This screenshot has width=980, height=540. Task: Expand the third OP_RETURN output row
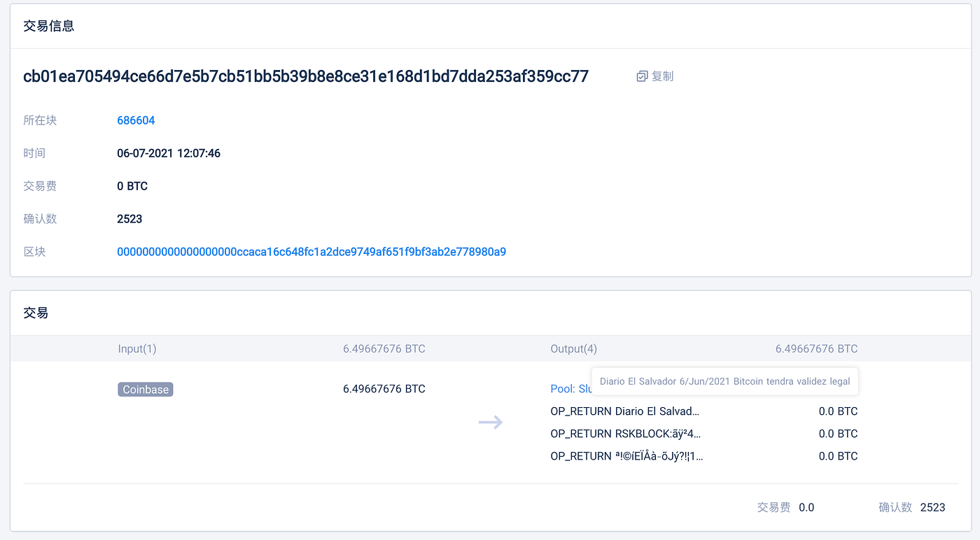(625, 456)
